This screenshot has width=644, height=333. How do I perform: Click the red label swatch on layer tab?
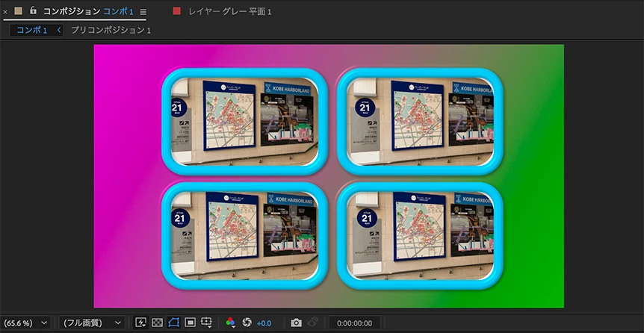tap(176, 11)
